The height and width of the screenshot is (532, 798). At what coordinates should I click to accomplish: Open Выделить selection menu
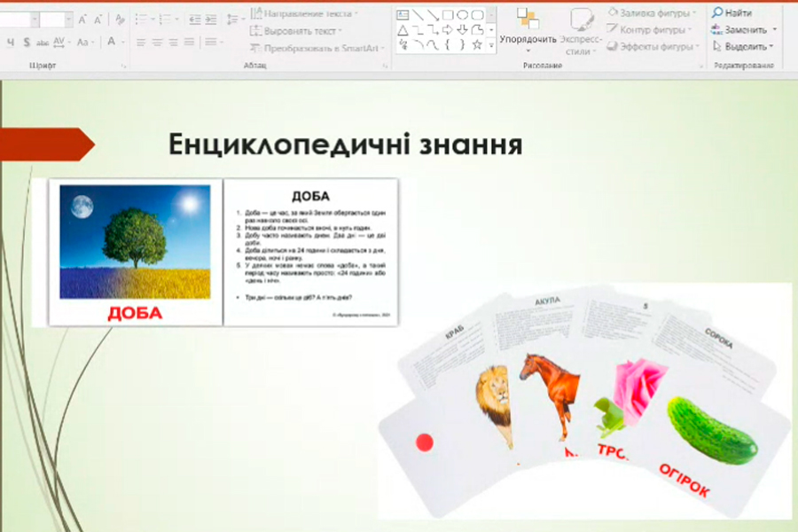743,47
